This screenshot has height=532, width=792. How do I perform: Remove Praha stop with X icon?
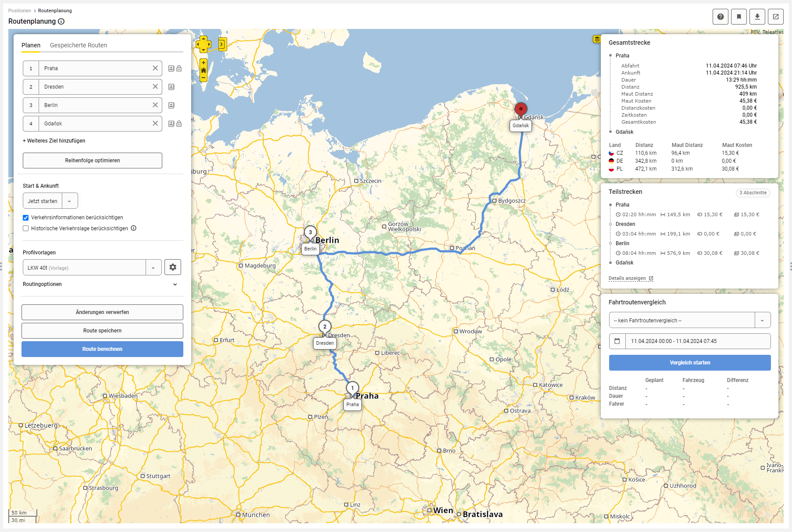pos(155,68)
